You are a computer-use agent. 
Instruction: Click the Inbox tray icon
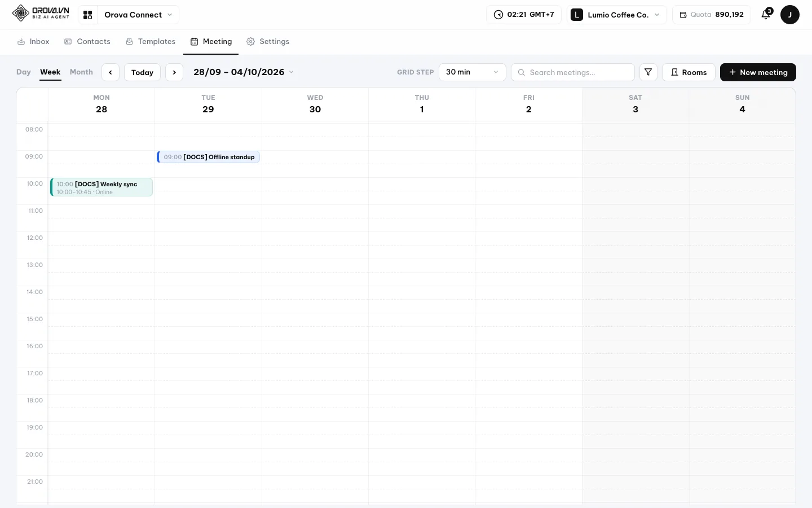tap(21, 42)
